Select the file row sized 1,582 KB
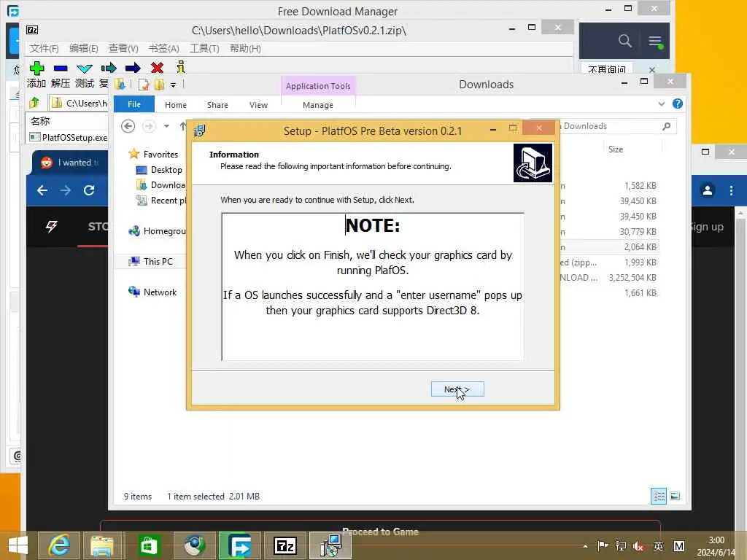The height and width of the screenshot is (560, 747). point(609,186)
